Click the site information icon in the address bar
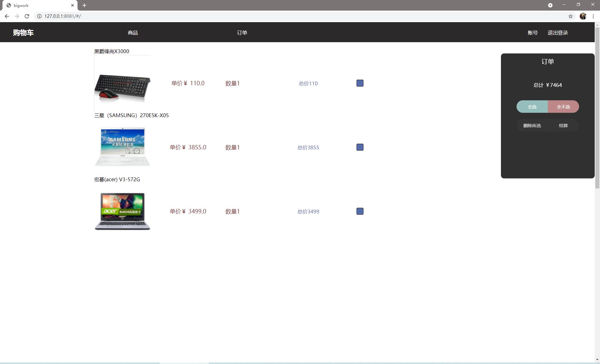600x364 pixels. [x=39, y=16]
